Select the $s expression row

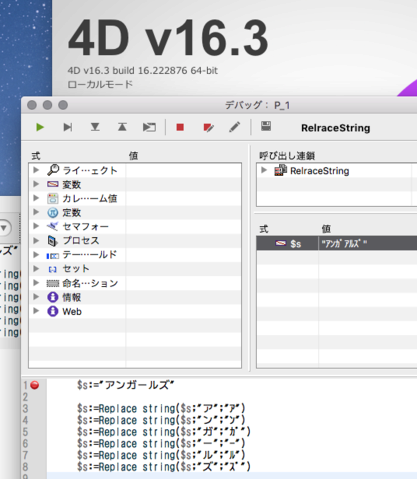click(x=337, y=243)
